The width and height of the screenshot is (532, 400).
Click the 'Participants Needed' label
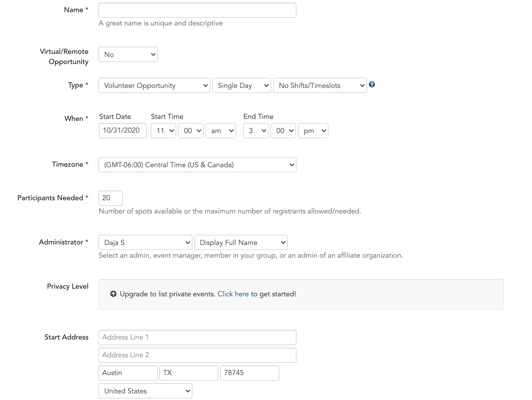click(x=50, y=198)
